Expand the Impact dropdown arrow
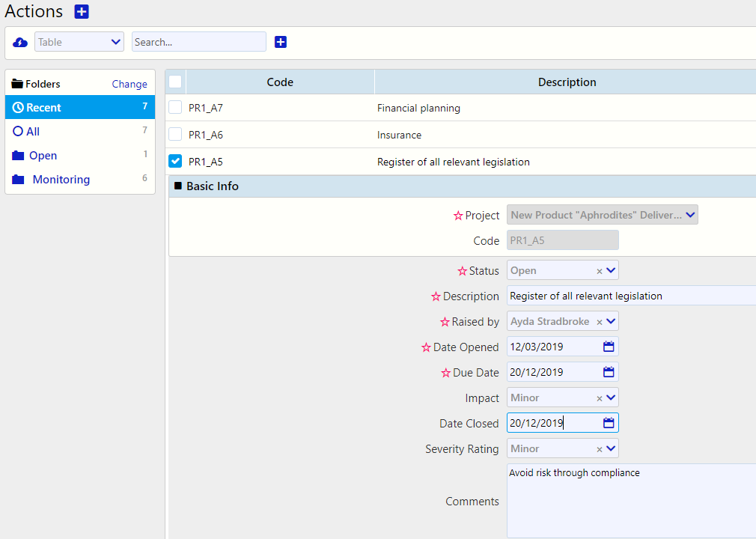756x539 pixels. [x=611, y=398]
